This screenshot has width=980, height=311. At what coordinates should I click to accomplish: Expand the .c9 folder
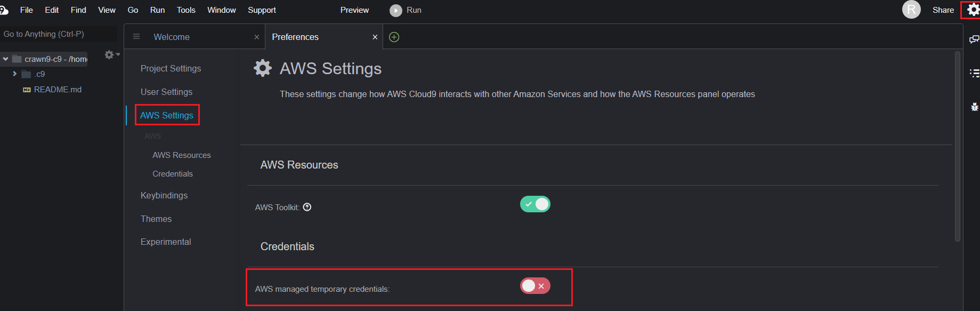click(14, 74)
